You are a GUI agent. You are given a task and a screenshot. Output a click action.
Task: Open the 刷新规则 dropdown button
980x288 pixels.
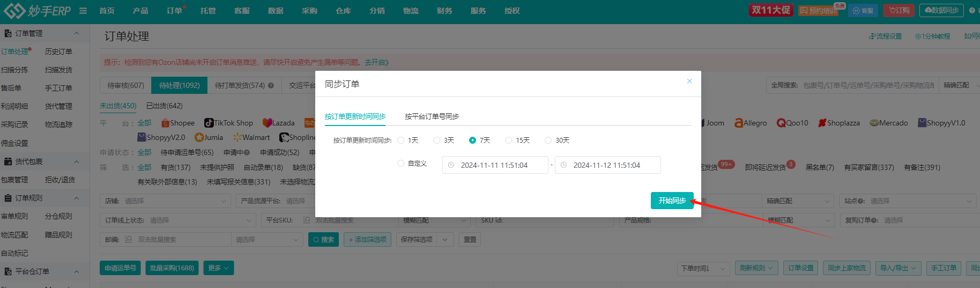pos(757,268)
